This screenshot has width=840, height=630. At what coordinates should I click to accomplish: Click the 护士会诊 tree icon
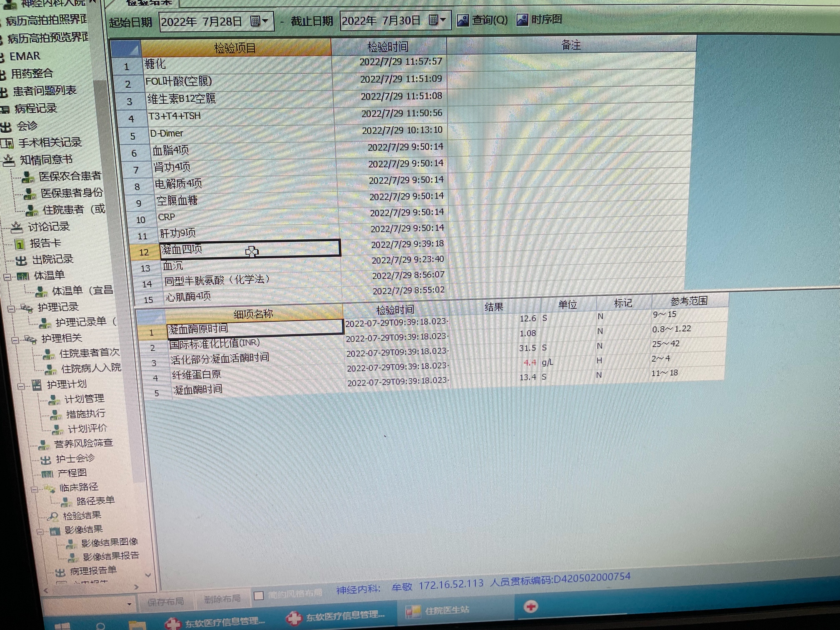click(46, 460)
